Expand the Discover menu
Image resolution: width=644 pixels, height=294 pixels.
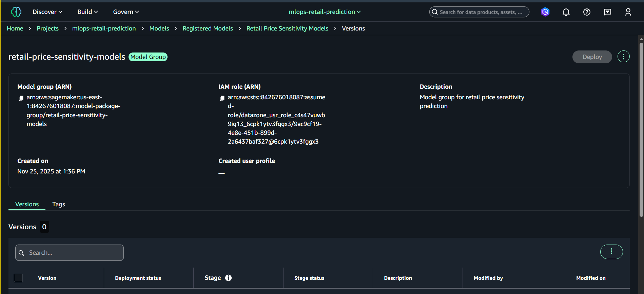[x=47, y=12]
